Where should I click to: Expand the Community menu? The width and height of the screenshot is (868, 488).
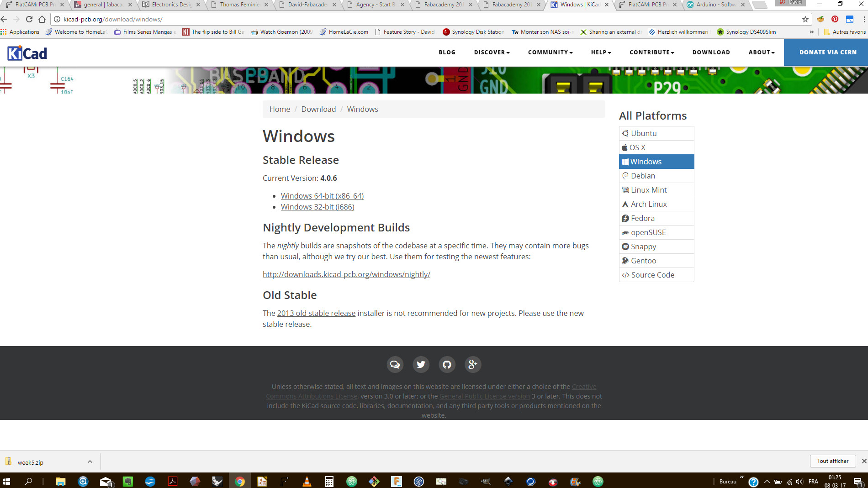[x=550, y=52]
